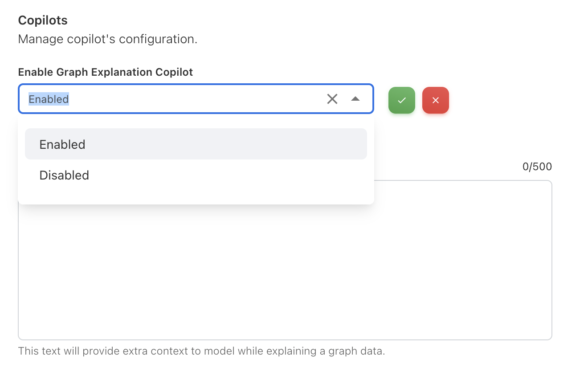The image size is (588, 392).
Task: Close the options list with the up arrow
Action: tap(355, 99)
